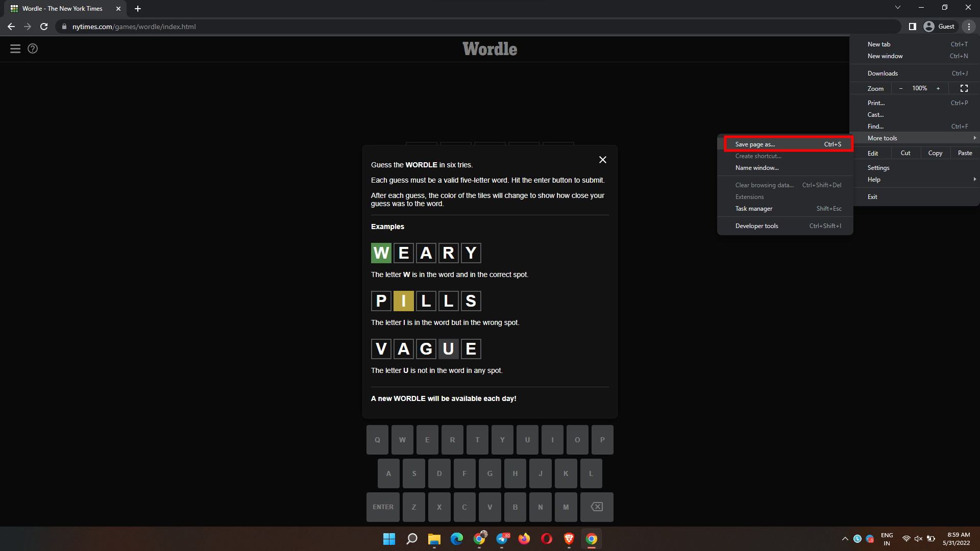This screenshot has height=551, width=980.
Task: Click ENG IN language indicator
Action: coord(887,539)
